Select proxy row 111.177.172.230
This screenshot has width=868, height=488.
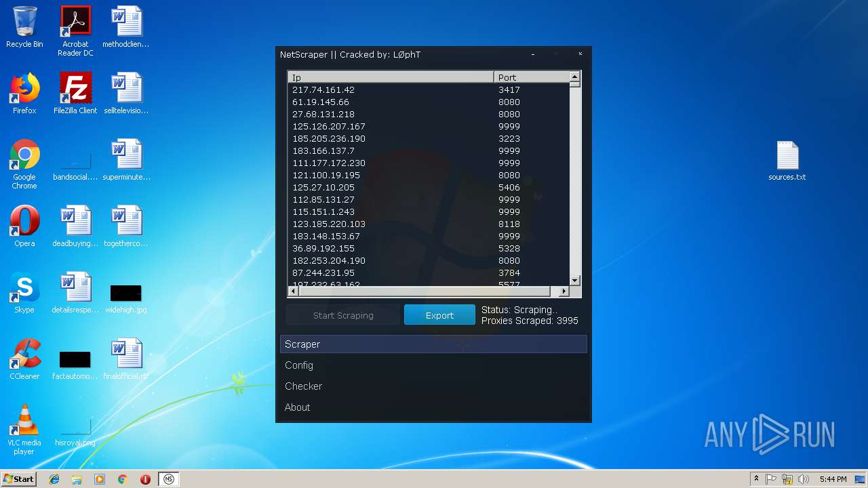pos(429,163)
